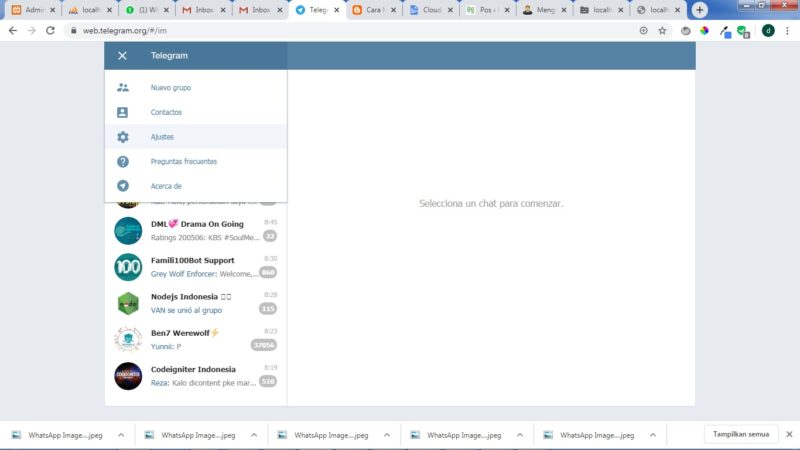This screenshot has height=450, width=800.
Task: Open Acerca de menu entry
Action: [195, 186]
